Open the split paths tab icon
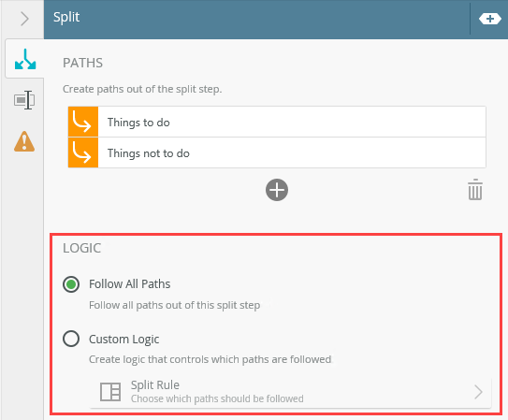 pyautogui.click(x=25, y=59)
